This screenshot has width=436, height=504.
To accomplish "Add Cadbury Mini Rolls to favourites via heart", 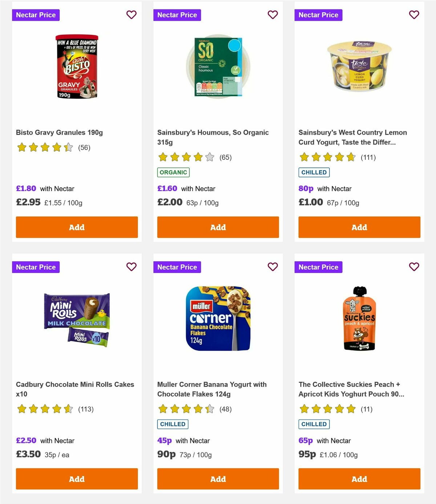I will 131,267.
